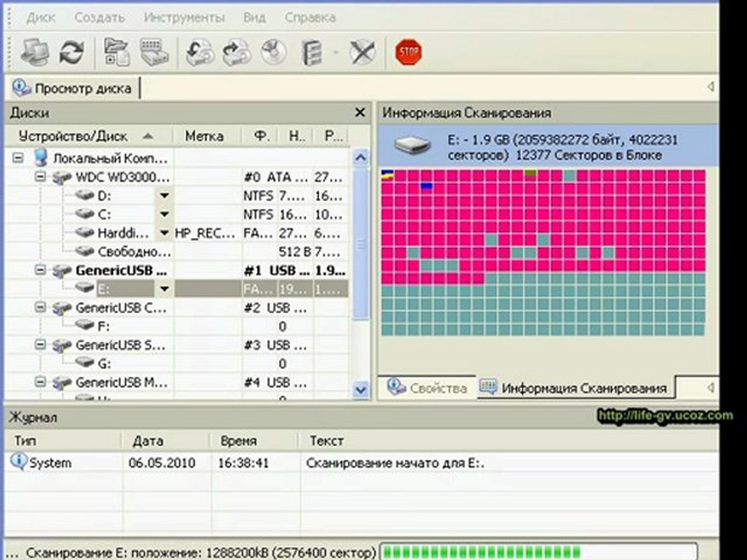This screenshot has height=560, width=747.
Task: Click the scan disk toolbar icon
Action: (x=154, y=52)
